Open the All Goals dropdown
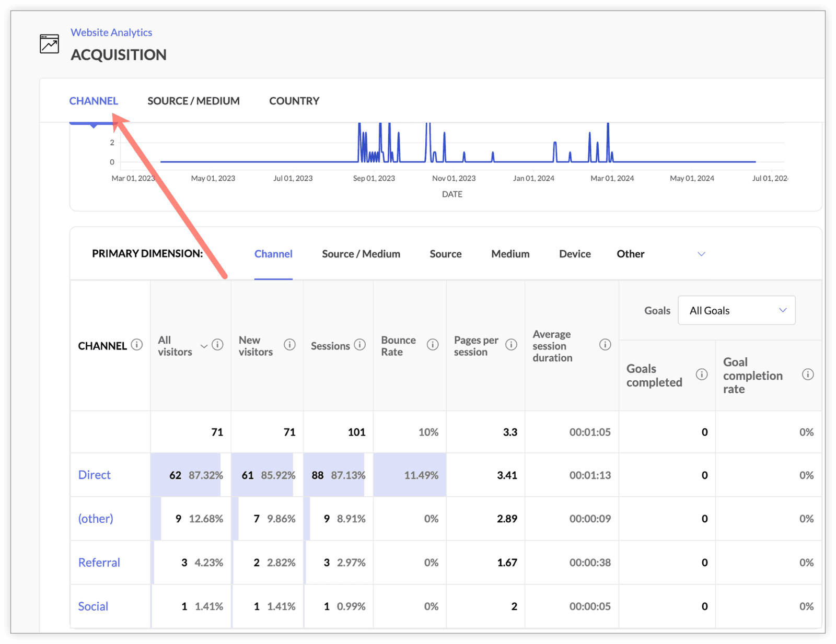836x644 pixels. [736, 311]
